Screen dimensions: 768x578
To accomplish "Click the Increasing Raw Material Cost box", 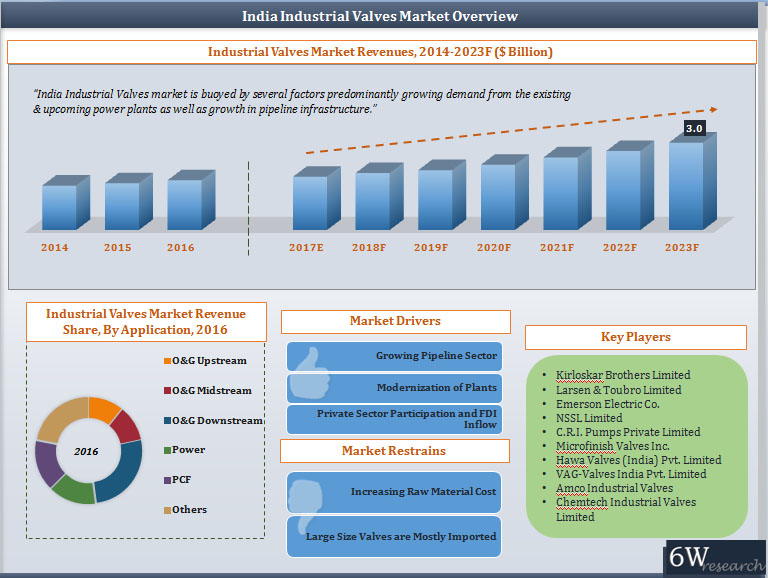I will click(394, 492).
